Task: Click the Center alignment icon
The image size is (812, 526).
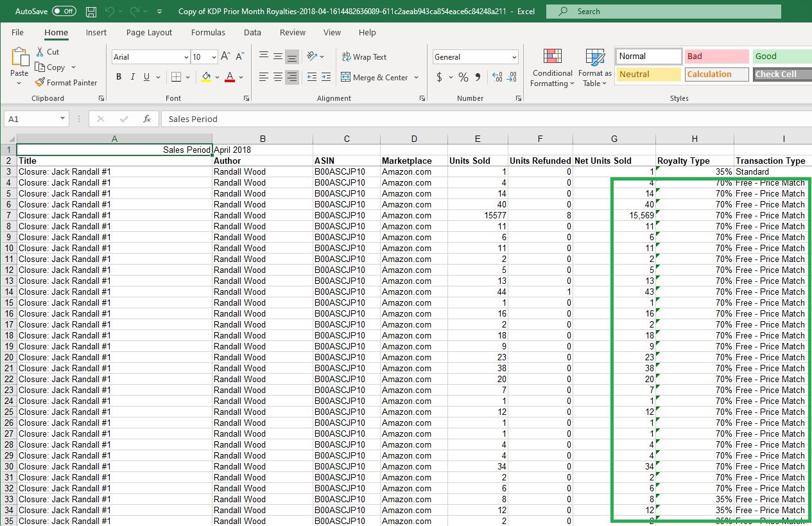Action: click(278, 77)
